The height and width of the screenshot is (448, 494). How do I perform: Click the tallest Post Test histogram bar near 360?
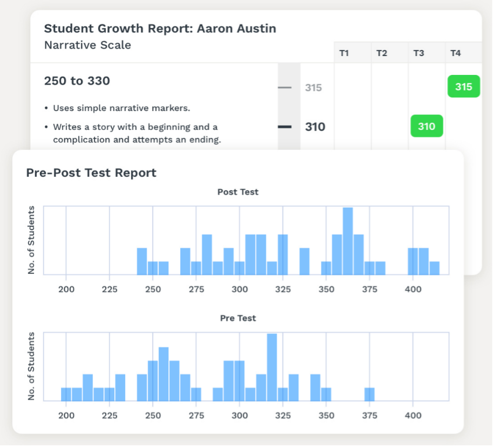[x=348, y=237]
